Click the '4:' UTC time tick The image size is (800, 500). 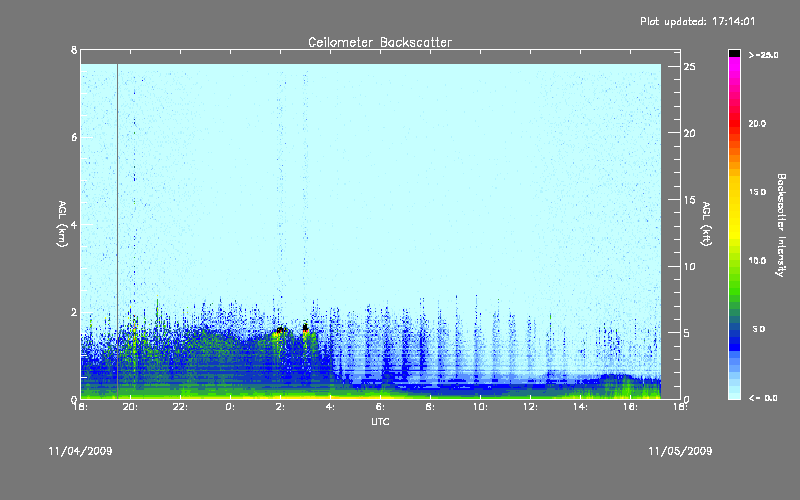pyautogui.click(x=331, y=407)
